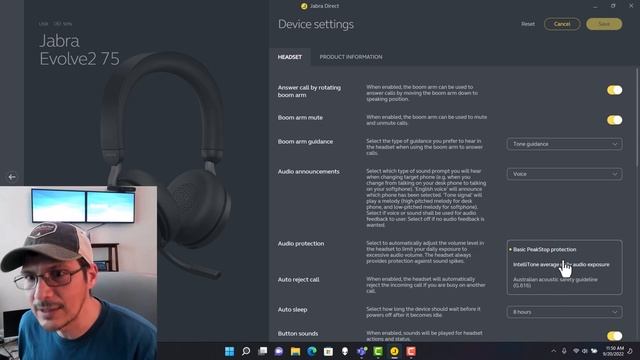Click the Jabra Evolve2 75 title

[x=79, y=50]
